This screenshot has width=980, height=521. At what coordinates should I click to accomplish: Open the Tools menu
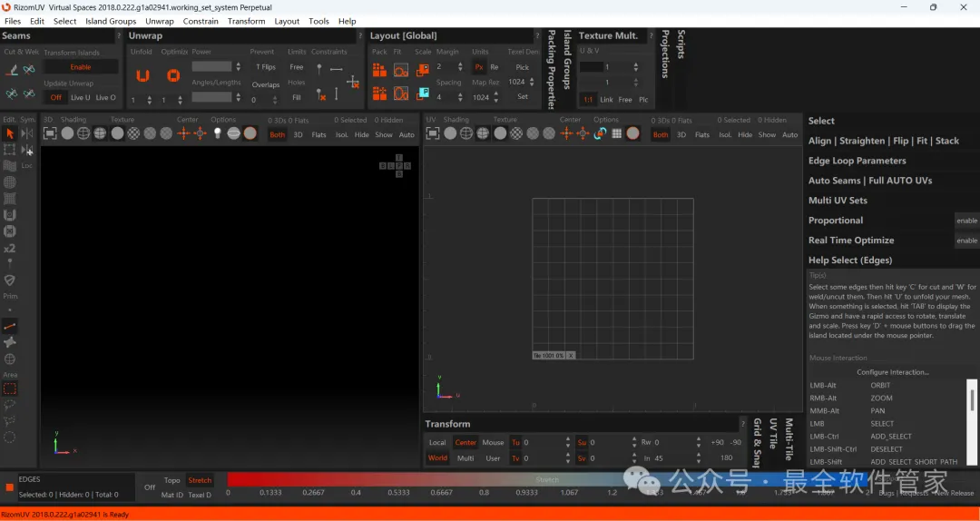pos(318,21)
